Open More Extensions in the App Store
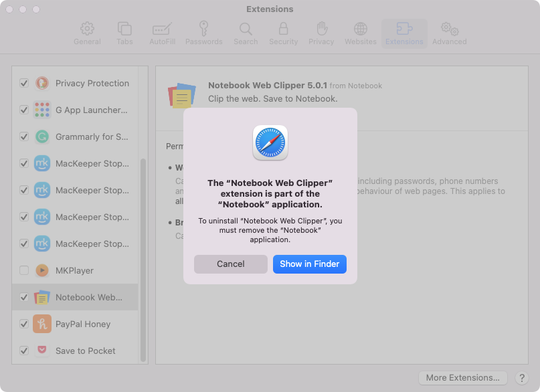540x392 pixels. point(463,378)
